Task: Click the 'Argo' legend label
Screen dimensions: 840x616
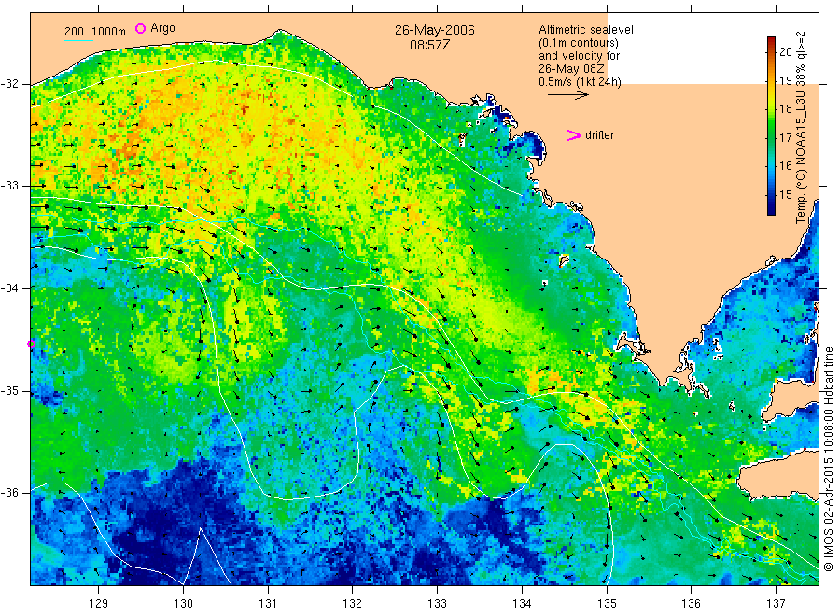Action: click(162, 28)
